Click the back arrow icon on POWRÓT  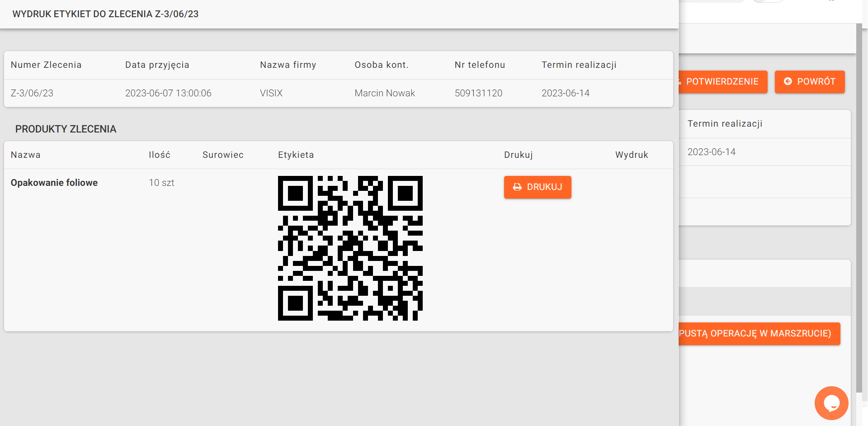click(x=788, y=81)
